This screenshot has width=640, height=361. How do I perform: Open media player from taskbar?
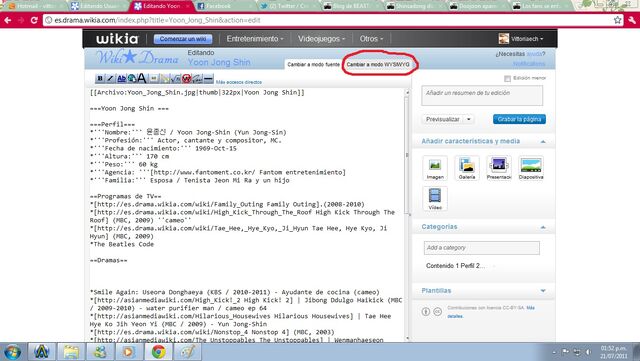point(129,352)
